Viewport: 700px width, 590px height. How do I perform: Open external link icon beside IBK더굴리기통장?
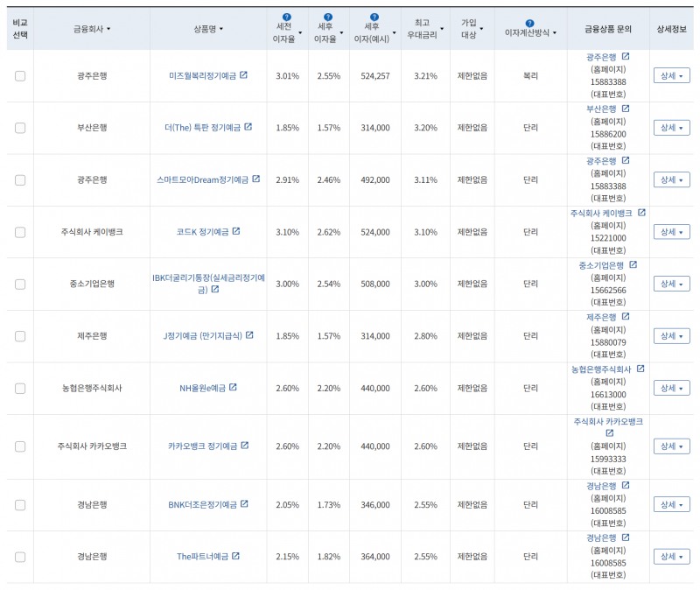[x=215, y=289]
